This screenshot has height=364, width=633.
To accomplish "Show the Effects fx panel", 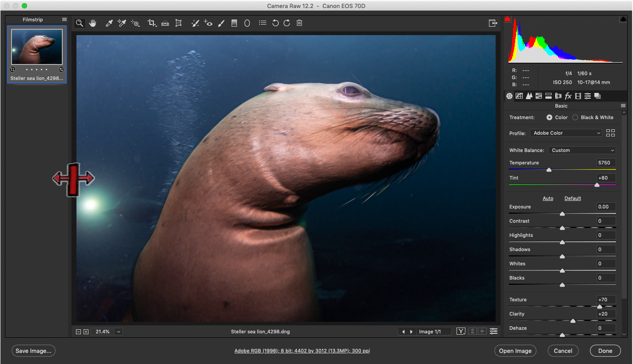I will click(568, 96).
